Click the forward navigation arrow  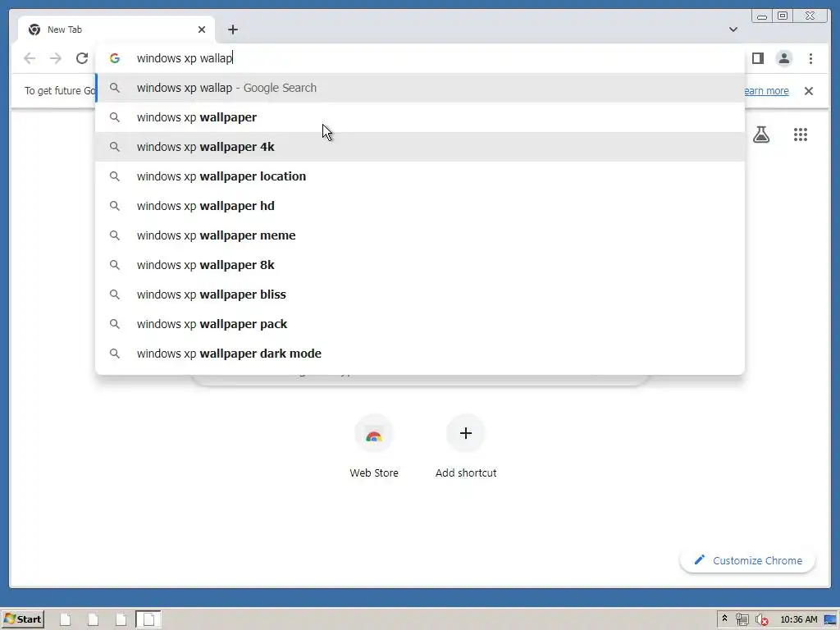point(56,58)
